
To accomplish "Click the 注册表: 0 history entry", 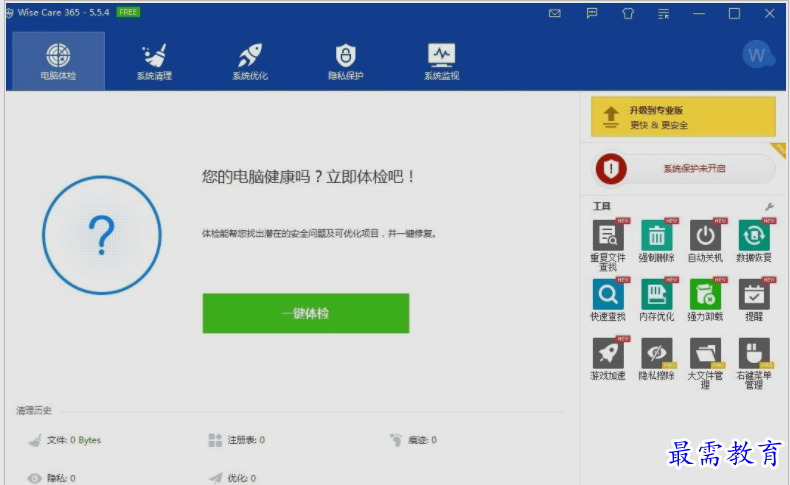I will point(237,440).
